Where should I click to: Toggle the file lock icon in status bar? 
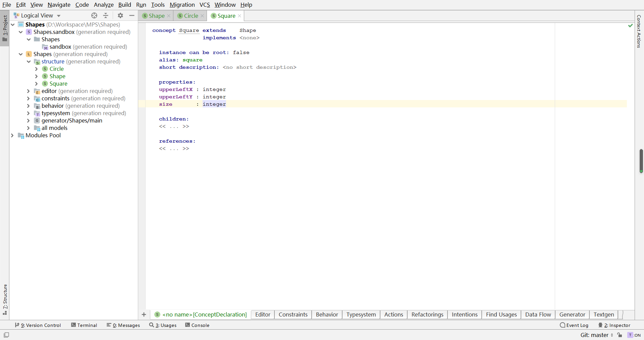coord(620,335)
